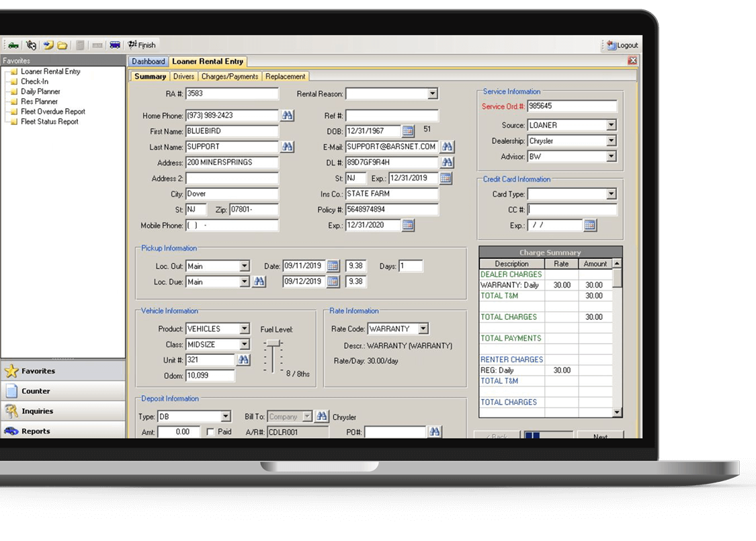The height and width of the screenshot is (541, 756).
Task: Open Check-In in Favorites tree
Action: coord(34,81)
